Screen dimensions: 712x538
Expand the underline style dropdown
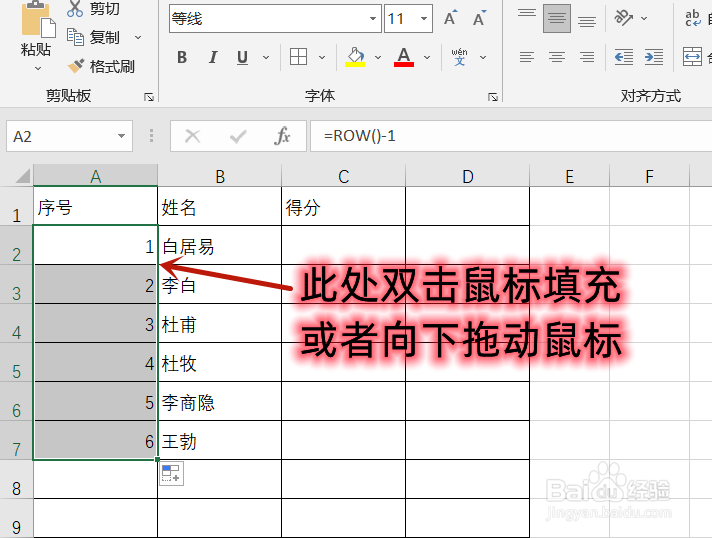(x=266, y=57)
